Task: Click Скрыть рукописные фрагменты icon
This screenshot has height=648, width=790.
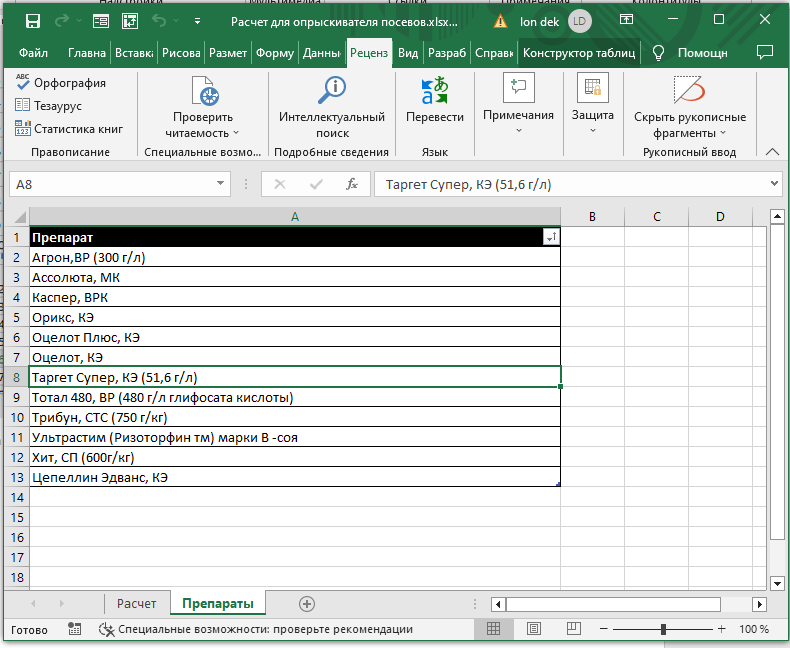Action: (689, 90)
